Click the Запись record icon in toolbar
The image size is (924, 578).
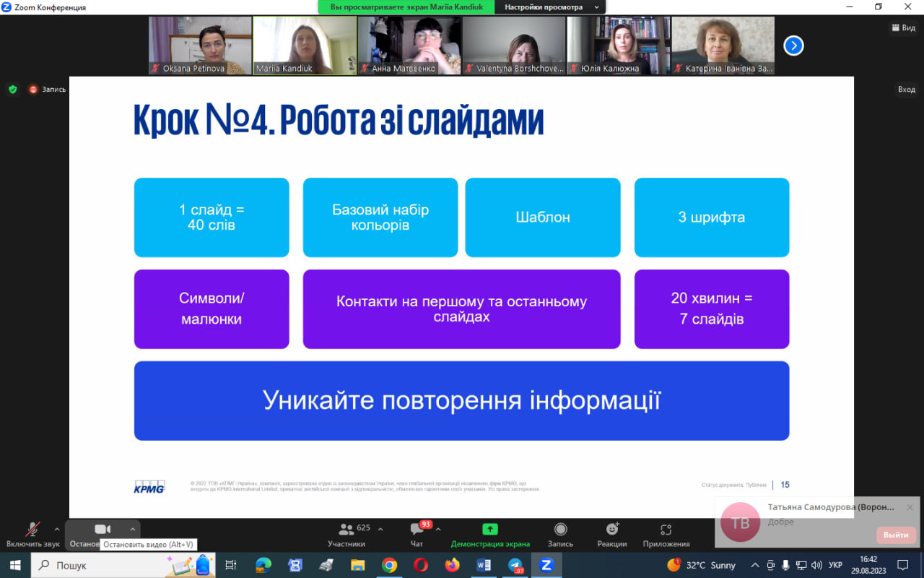tap(560, 535)
